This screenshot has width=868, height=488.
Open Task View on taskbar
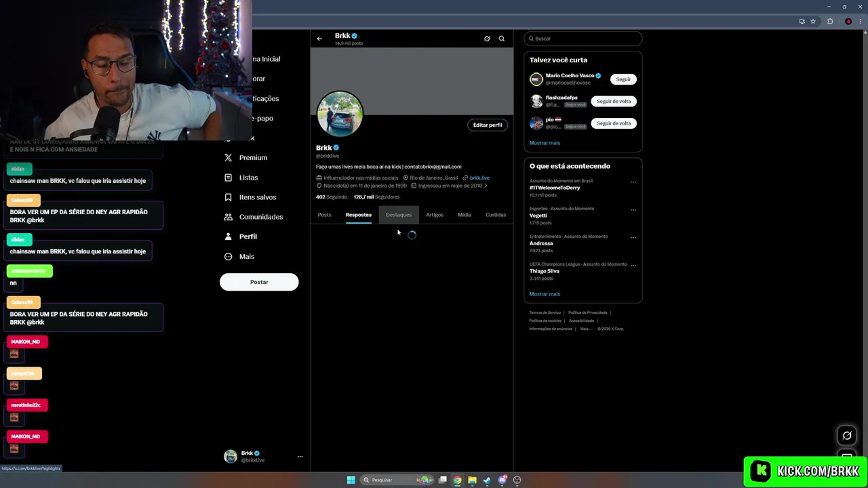[x=443, y=480]
